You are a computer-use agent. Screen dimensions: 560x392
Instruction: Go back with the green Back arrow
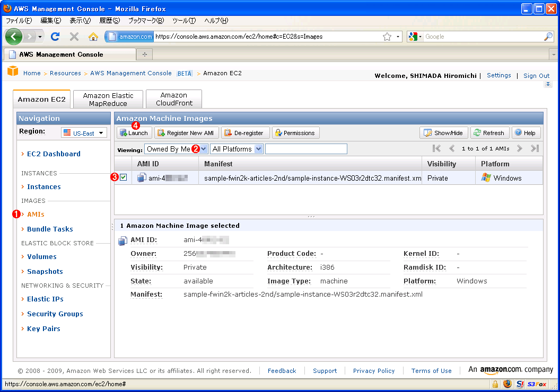click(14, 37)
